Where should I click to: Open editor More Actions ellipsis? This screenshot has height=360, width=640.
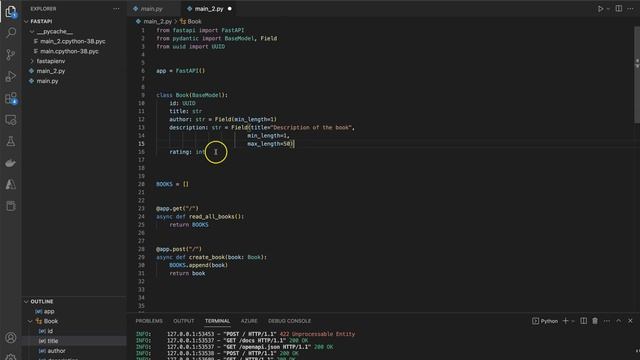click(630, 9)
